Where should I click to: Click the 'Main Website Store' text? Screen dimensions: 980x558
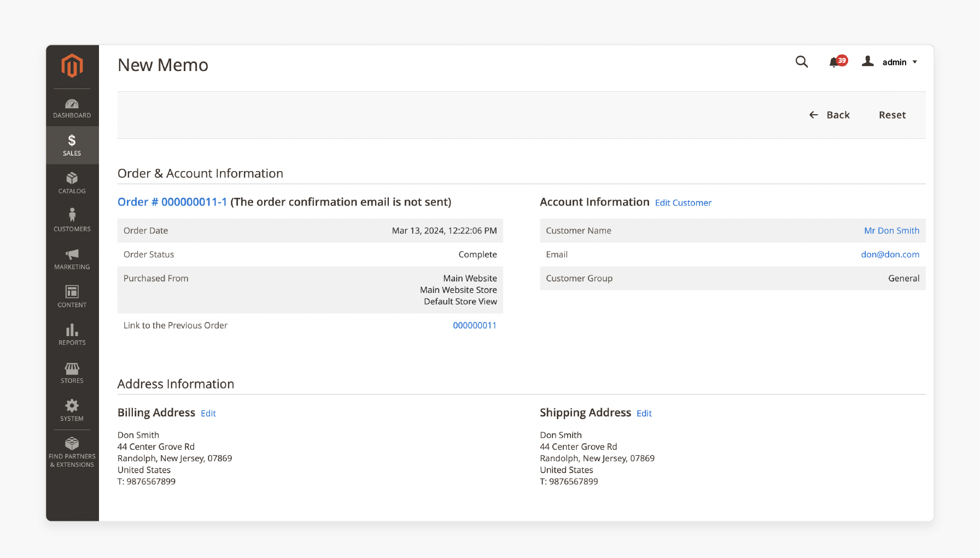[458, 290]
